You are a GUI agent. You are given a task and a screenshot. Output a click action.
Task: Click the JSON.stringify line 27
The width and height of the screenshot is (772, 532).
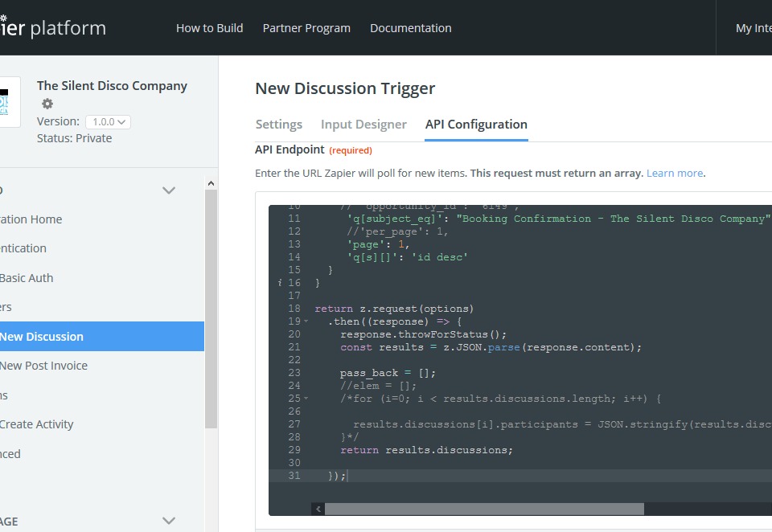562,424
